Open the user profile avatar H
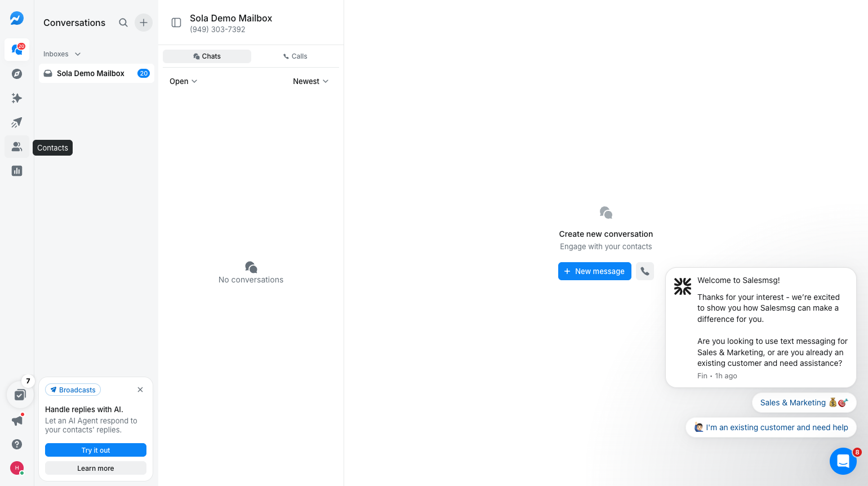Viewport: 868px width, 486px height. point(17,468)
